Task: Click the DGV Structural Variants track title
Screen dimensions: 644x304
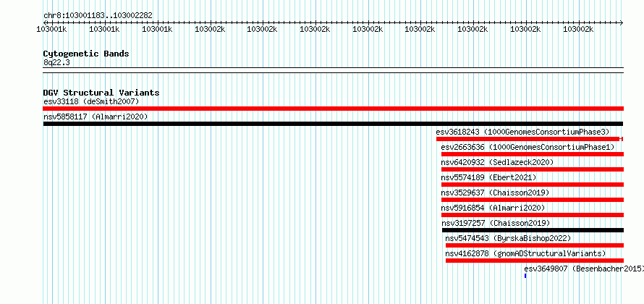Action: [101, 93]
